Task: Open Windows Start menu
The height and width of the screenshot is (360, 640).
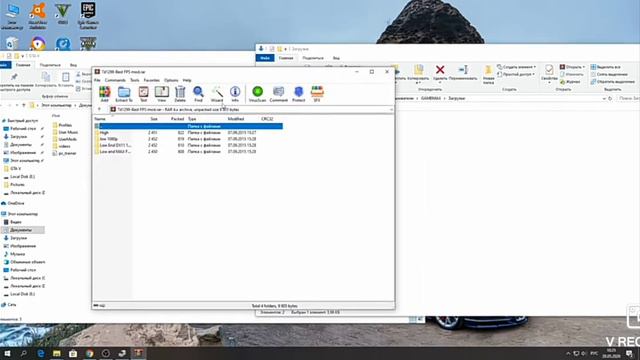Action: click(7, 353)
